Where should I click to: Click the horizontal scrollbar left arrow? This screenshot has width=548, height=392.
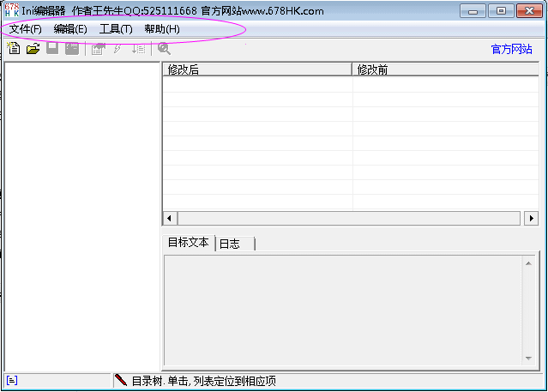pos(170,218)
